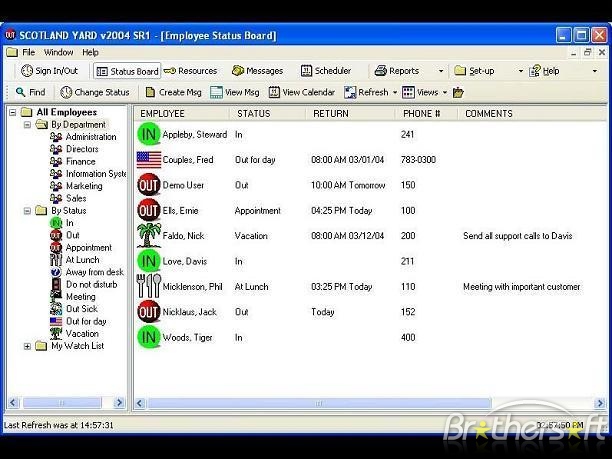612x459 pixels.
Task: Open Reports dropdown arrow
Action: click(x=441, y=71)
